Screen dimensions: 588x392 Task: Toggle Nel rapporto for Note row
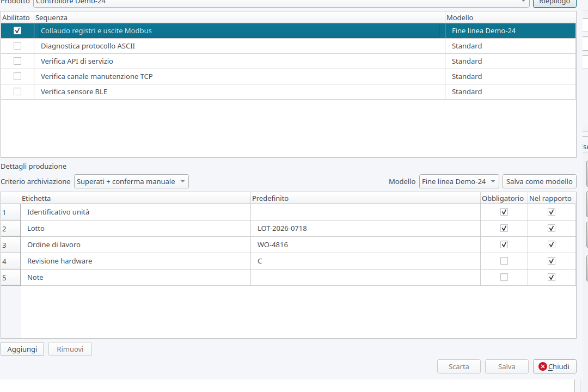551,277
